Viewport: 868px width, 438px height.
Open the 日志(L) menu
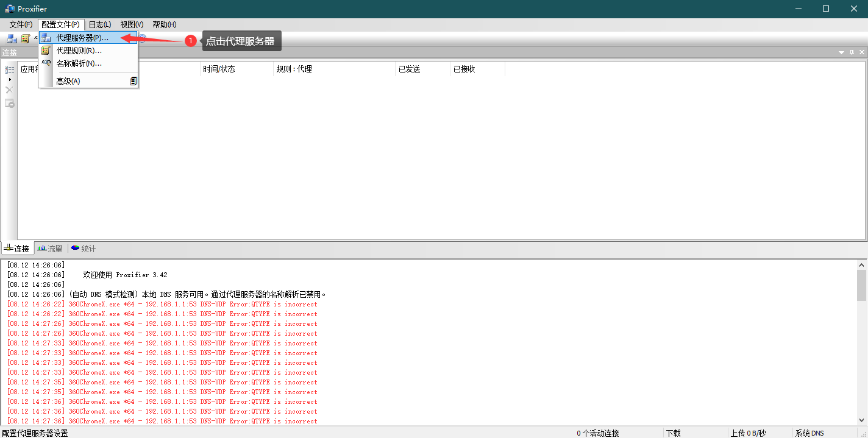coord(100,24)
